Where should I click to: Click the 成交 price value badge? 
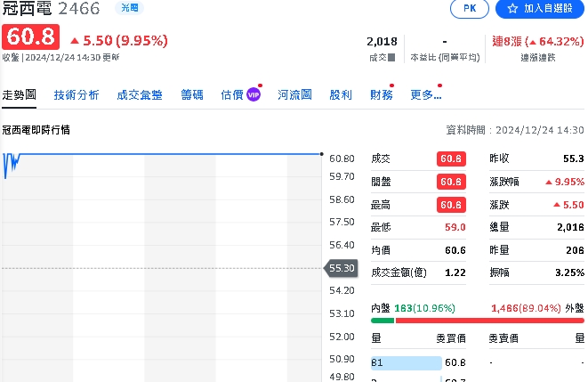[451, 158]
